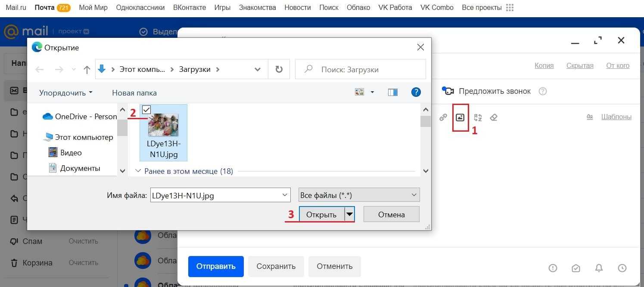Click the schedule send clock icon
This screenshot has width=644, height=287.
[x=622, y=268]
